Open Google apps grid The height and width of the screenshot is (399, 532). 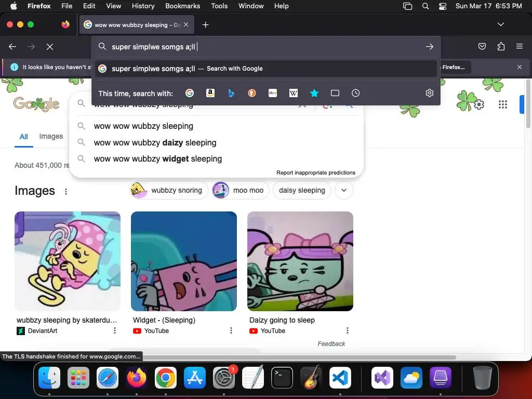[503, 104]
